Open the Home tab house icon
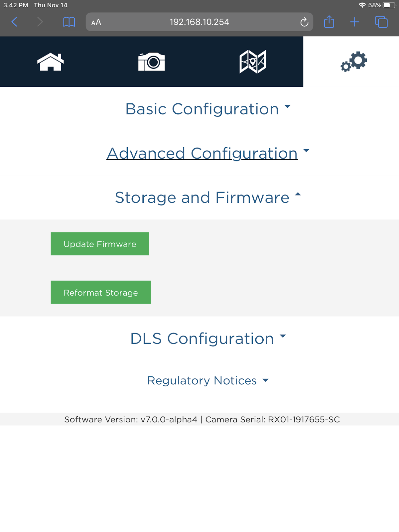Viewport: 399px width, 532px height. click(x=51, y=62)
